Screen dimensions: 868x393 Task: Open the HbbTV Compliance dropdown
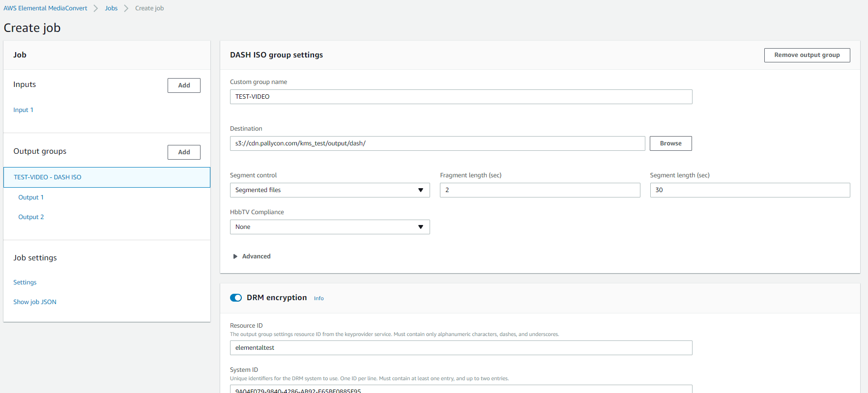pos(329,227)
